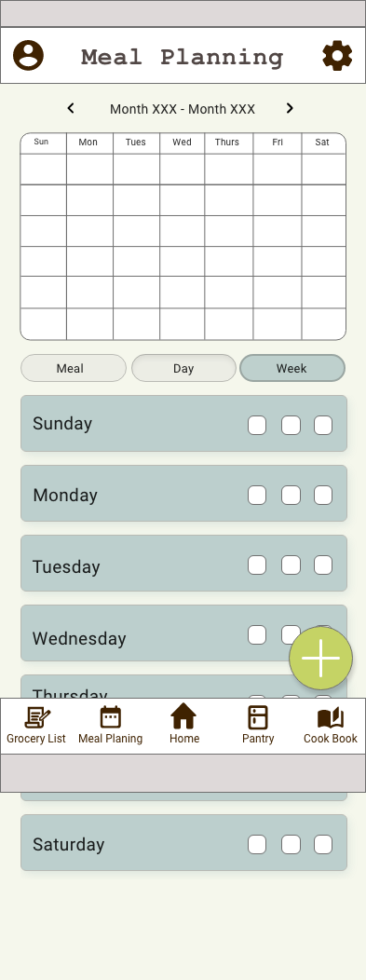Check the first checkbox for Sunday
366x980 pixels.
[x=257, y=425]
